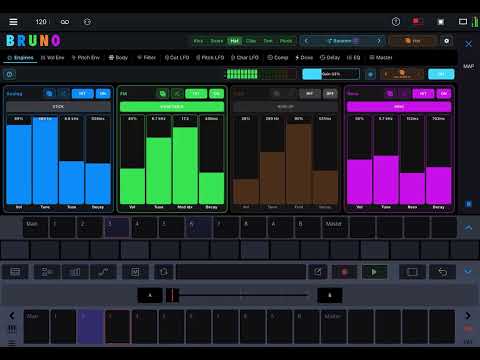
Task: Click the metronome icon next to tempo
Action: pos(87,22)
